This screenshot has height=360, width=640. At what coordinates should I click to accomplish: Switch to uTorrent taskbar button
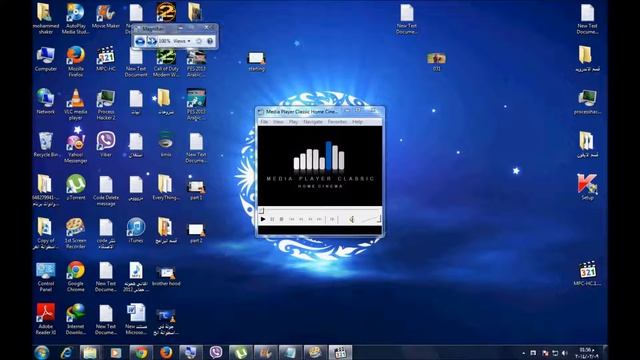[x=241, y=353]
